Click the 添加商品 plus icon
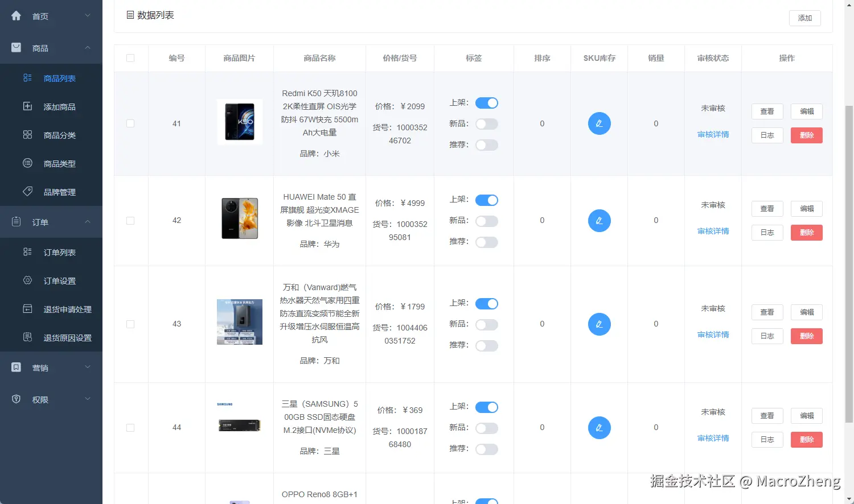854x504 pixels. [x=27, y=106]
